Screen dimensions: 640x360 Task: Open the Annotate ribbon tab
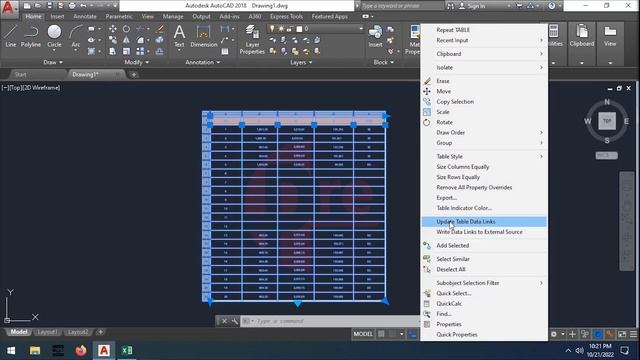[x=85, y=16]
